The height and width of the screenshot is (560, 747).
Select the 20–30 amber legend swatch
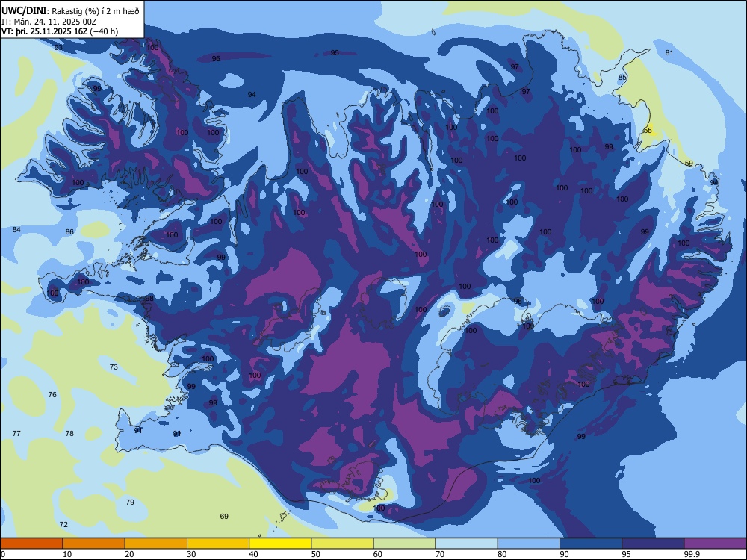[x=156, y=544]
